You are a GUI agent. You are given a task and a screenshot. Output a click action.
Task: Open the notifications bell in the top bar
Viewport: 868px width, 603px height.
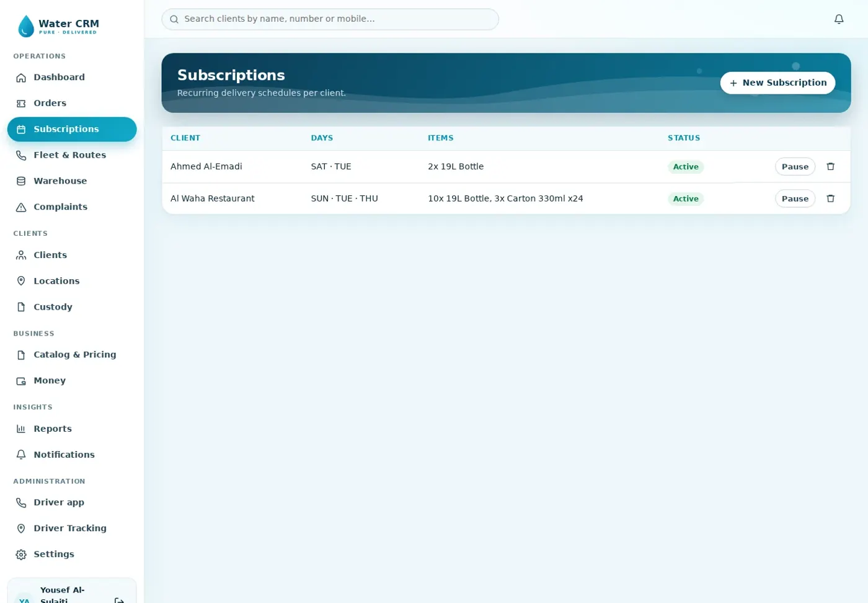[x=839, y=19]
